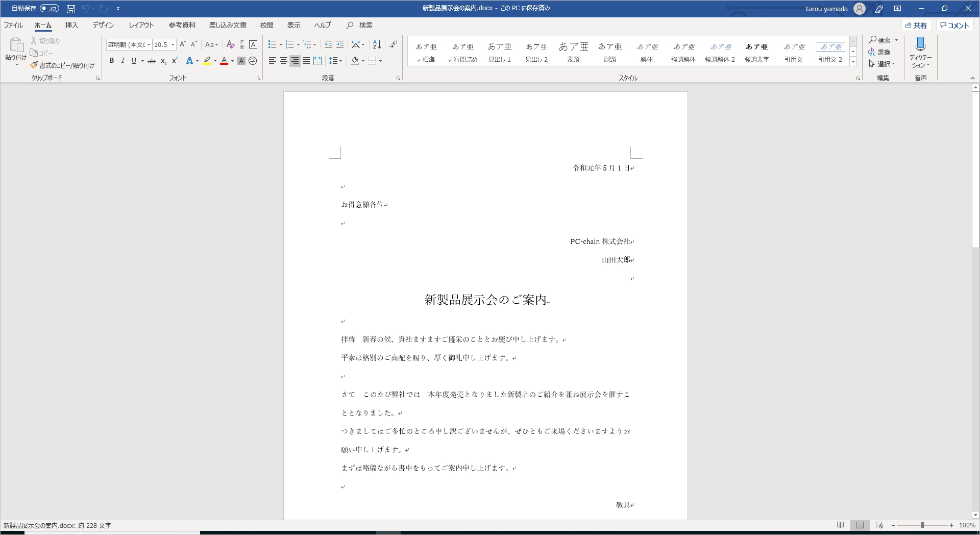Open Change Case Aa dropdown

click(211, 44)
